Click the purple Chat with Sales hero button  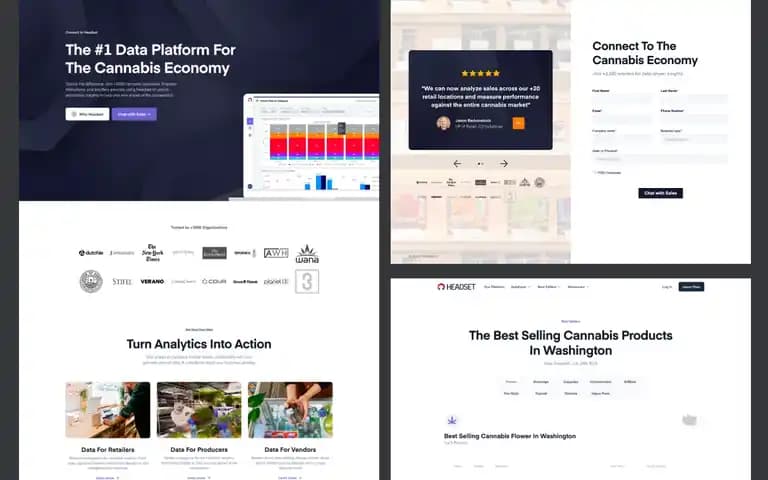coord(134,114)
